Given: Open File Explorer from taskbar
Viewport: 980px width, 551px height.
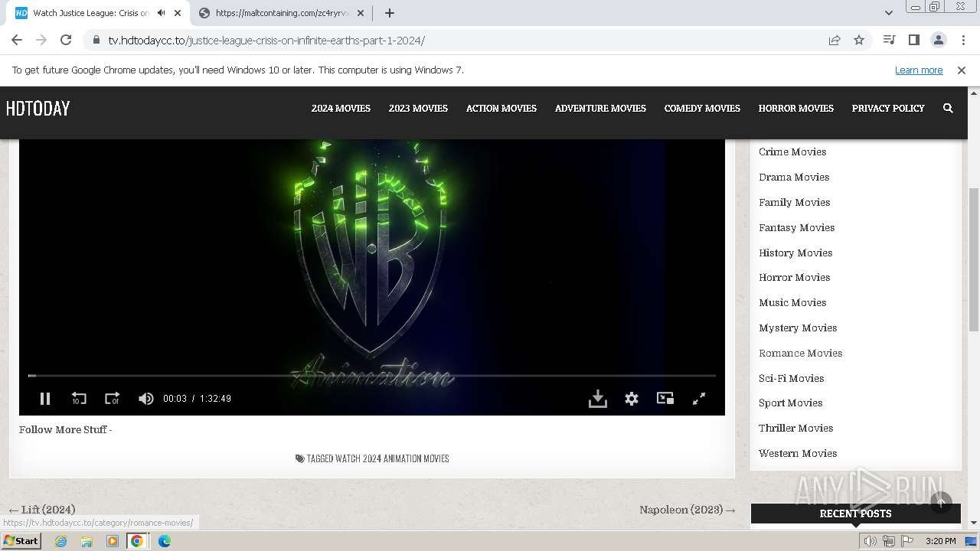Looking at the screenshot, I should point(87,541).
